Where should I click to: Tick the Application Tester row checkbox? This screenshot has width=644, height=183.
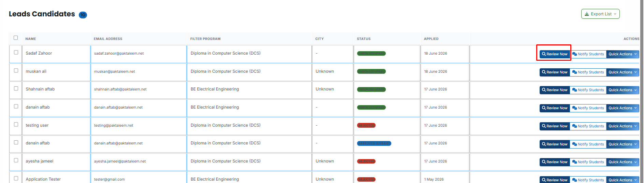16,179
